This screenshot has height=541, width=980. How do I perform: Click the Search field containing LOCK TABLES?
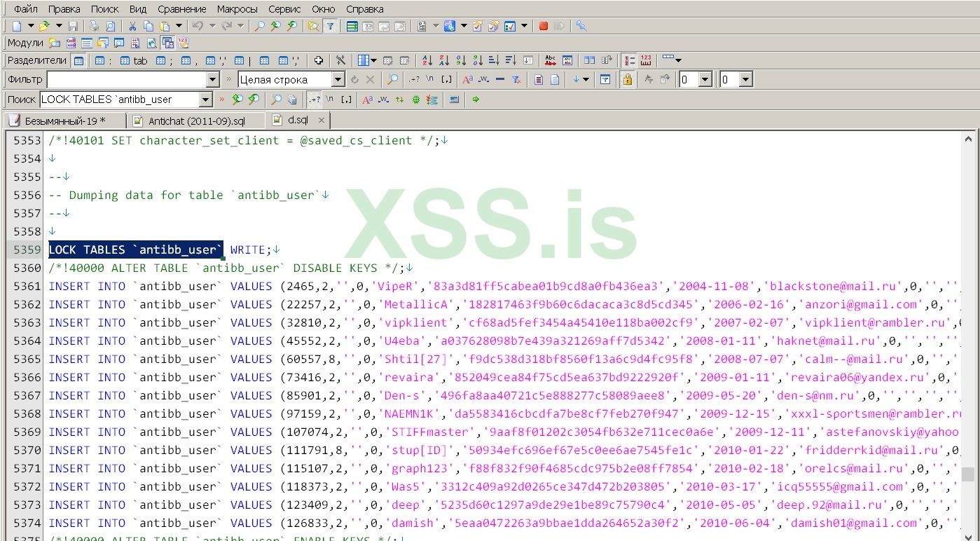[120, 100]
